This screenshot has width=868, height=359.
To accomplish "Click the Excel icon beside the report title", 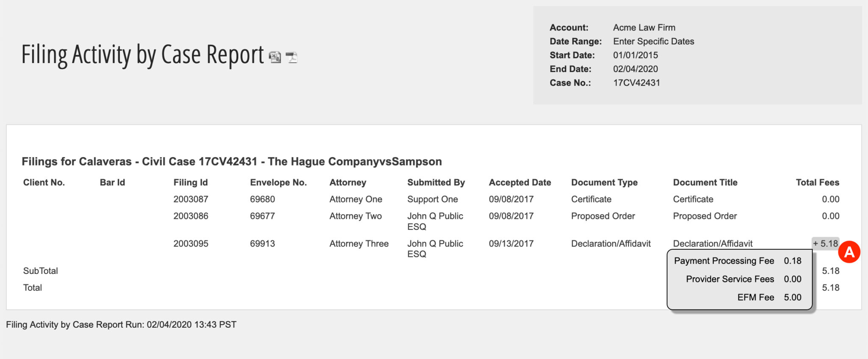I will (275, 56).
